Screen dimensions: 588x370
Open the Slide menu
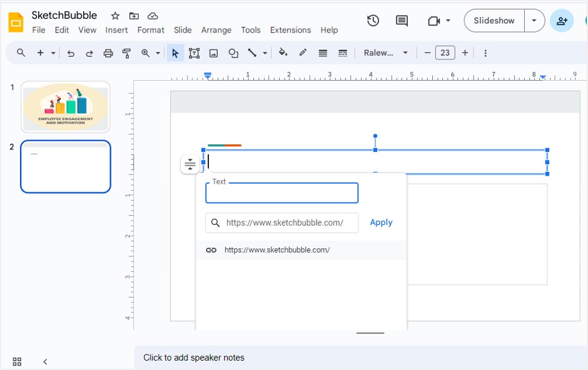183,30
